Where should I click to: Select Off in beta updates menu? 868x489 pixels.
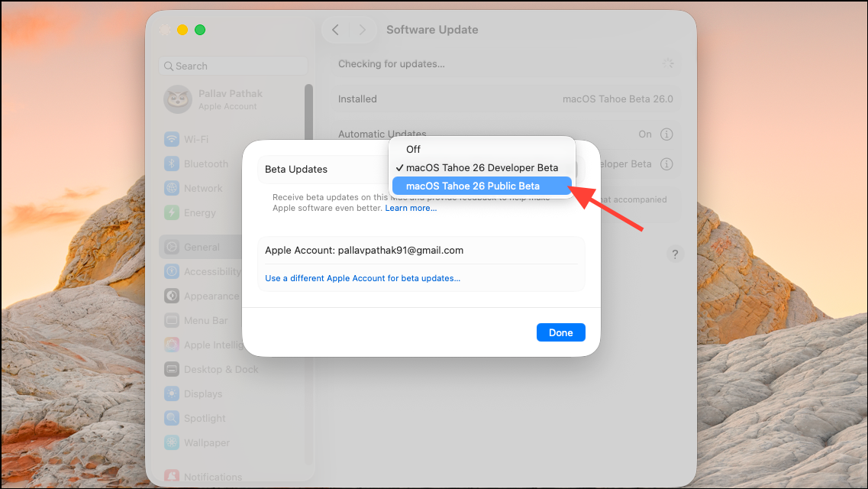(x=413, y=149)
